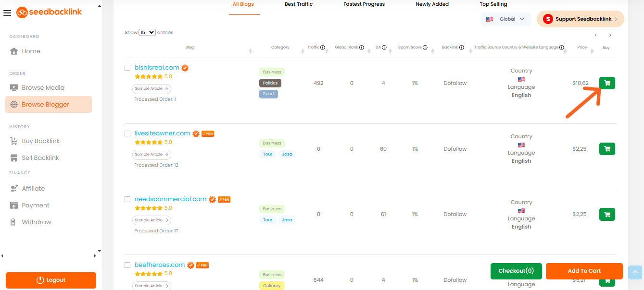Click verified badge next to bisnisreal.com
The width and height of the screenshot is (644, 290).
pyautogui.click(x=185, y=68)
